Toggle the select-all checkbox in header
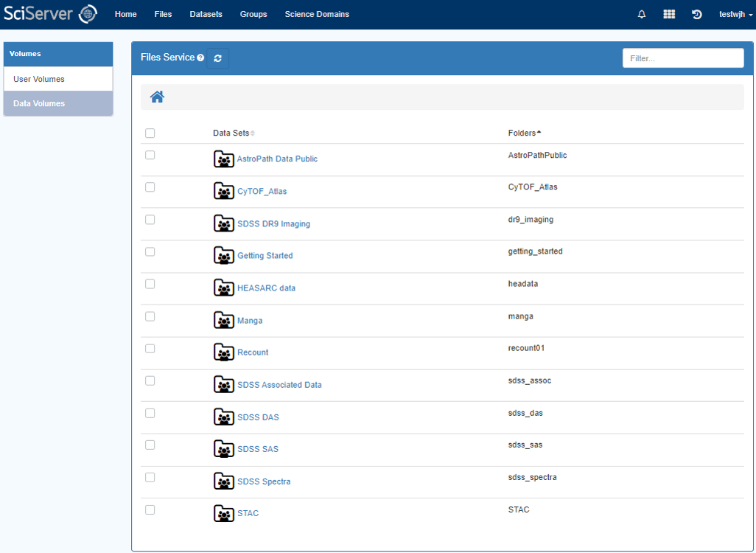 tap(150, 133)
